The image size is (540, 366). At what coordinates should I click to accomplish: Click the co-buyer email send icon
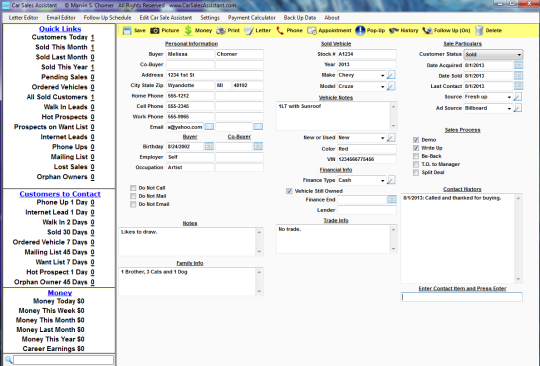pyautogui.click(x=258, y=127)
